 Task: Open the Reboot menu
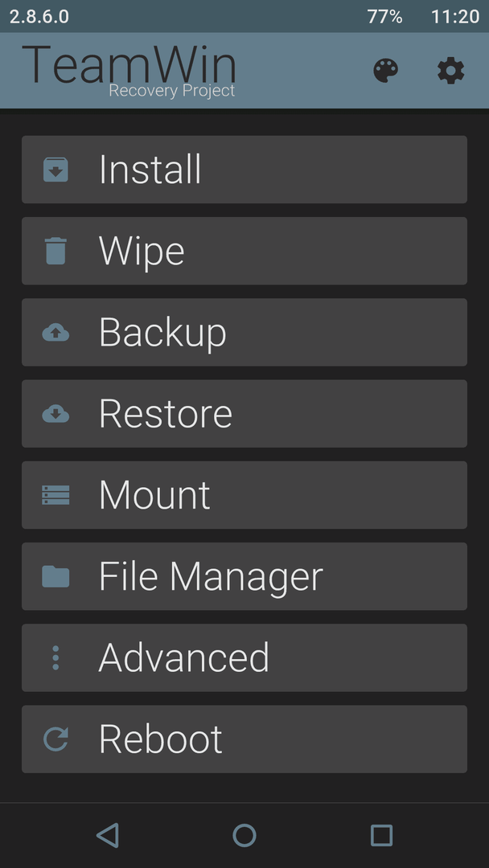pos(244,739)
